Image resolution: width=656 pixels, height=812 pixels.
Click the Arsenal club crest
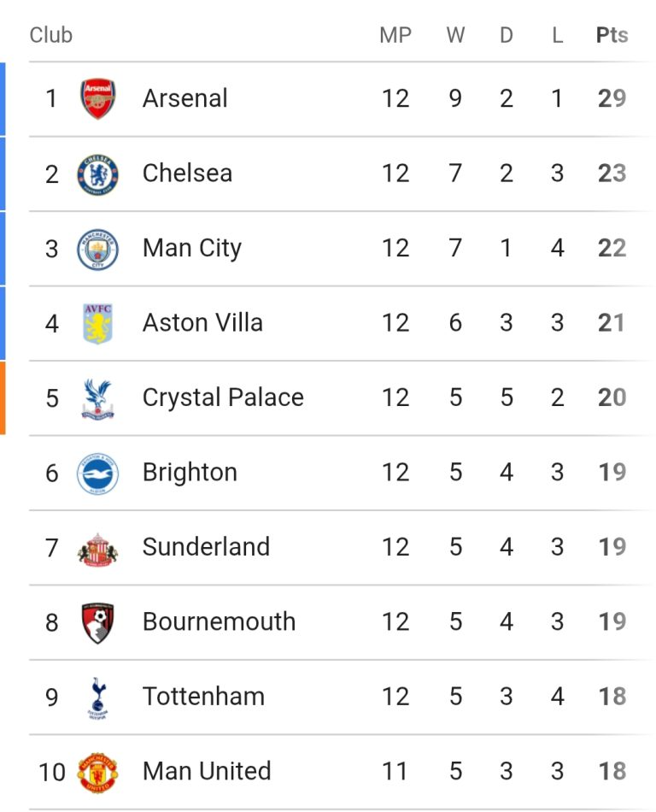click(97, 99)
